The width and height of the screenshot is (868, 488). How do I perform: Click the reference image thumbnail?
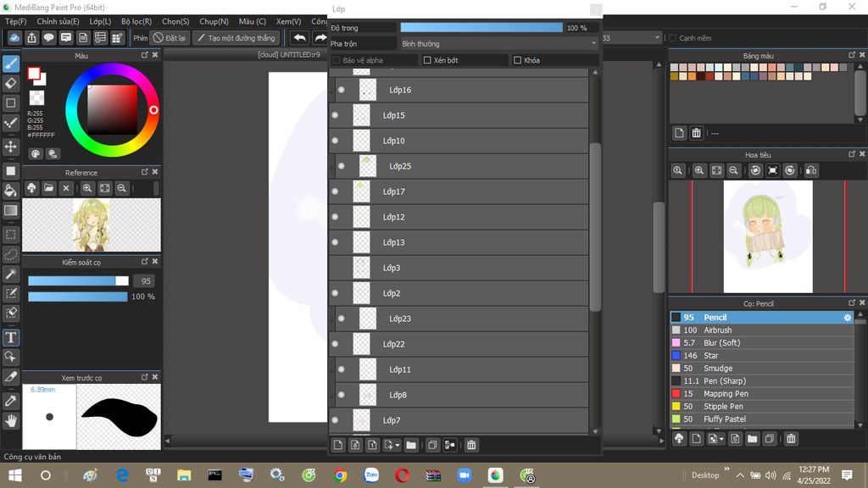click(92, 225)
